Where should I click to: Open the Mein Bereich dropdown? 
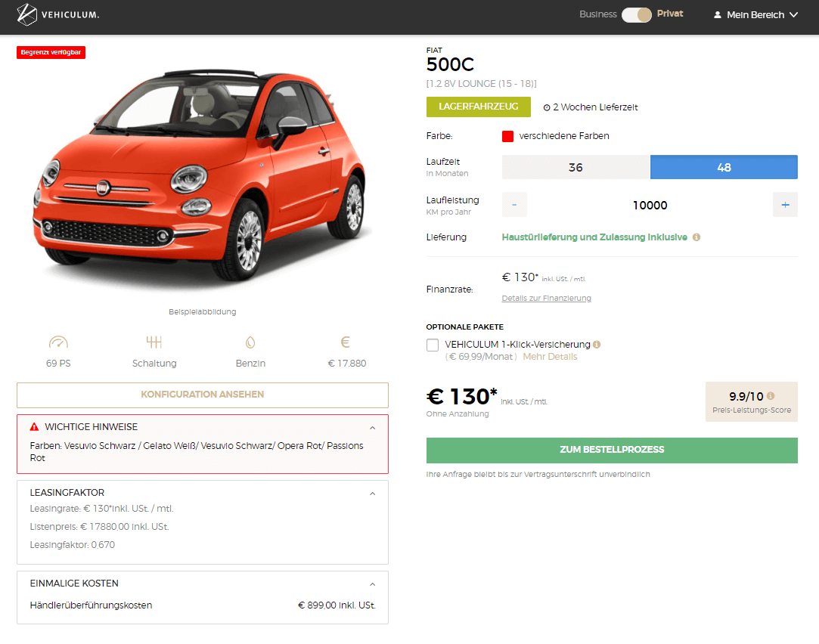(755, 15)
